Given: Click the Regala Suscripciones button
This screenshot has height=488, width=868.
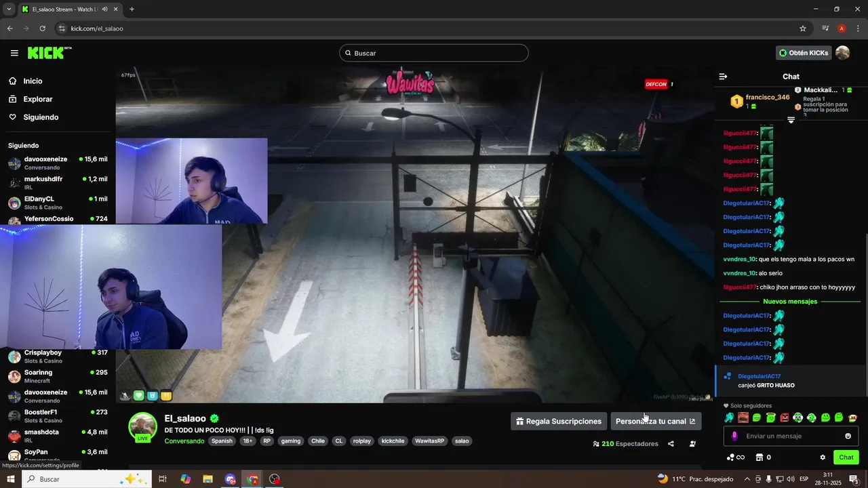Looking at the screenshot, I should (558, 421).
